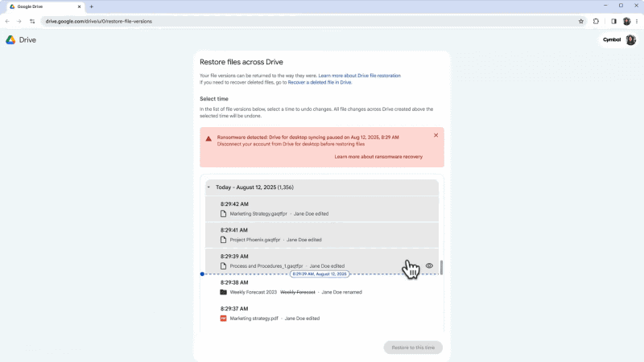Image resolution: width=644 pixels, height=362 pixels.
Task: Click the Restore to this time button
Action: click(413, 348)
